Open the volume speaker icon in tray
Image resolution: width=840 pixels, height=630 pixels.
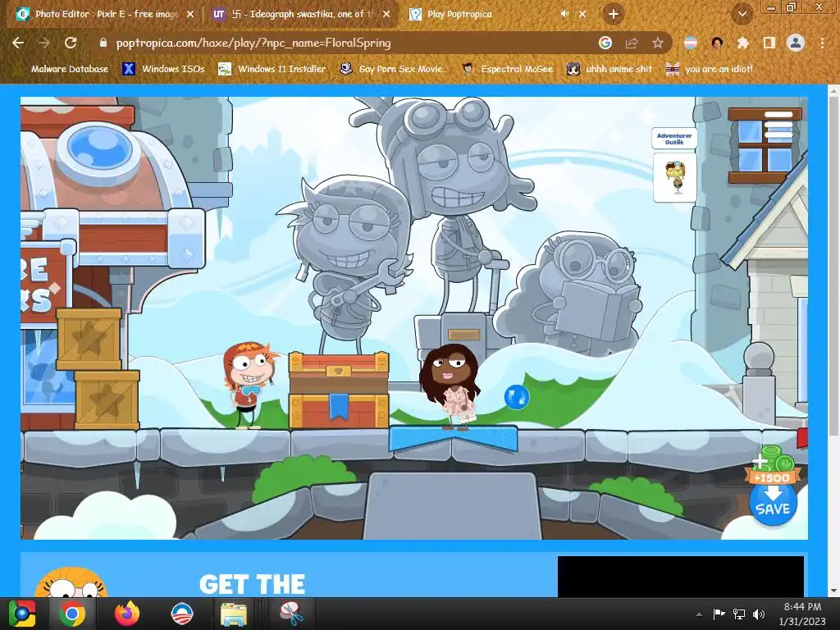759,614
